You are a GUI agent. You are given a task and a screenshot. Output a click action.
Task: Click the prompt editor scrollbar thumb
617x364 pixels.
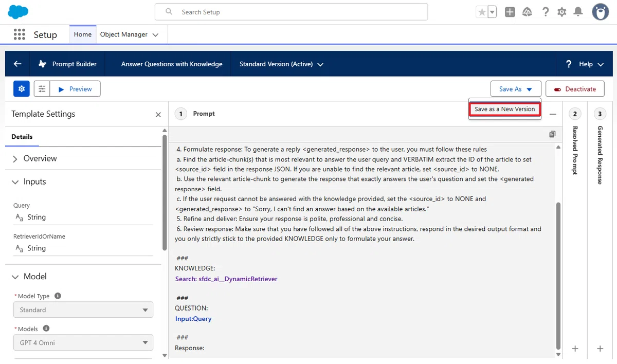(x=559, y=275)
